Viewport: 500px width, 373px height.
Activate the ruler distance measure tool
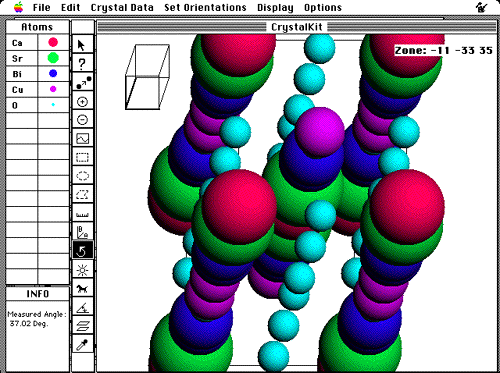click(x=82, y=213)
